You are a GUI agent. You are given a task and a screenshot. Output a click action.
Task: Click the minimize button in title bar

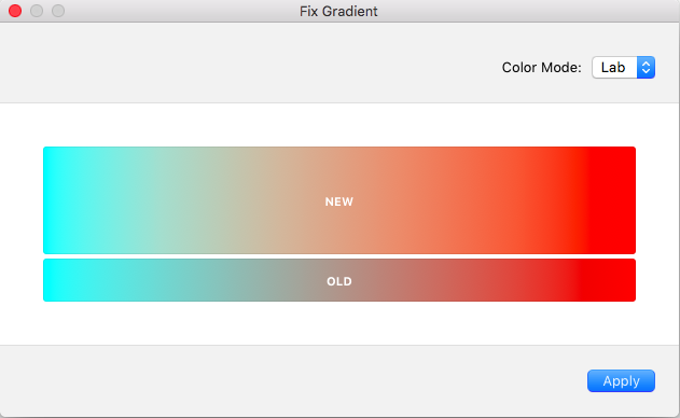[36, 10]
